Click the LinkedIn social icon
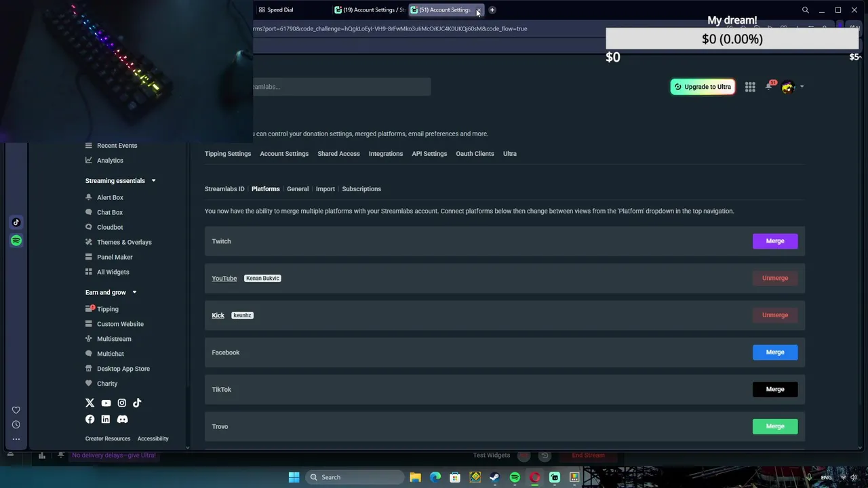This screenshot has height=488, width=868. pyautogui.click(x=106, y=420)
